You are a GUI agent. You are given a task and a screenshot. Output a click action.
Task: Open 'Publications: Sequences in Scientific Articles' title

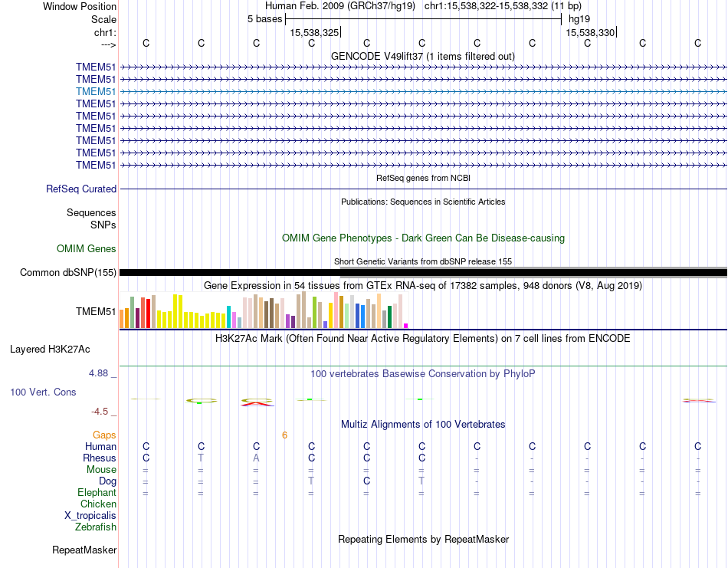pyautogui.click(x=423, y=202)
